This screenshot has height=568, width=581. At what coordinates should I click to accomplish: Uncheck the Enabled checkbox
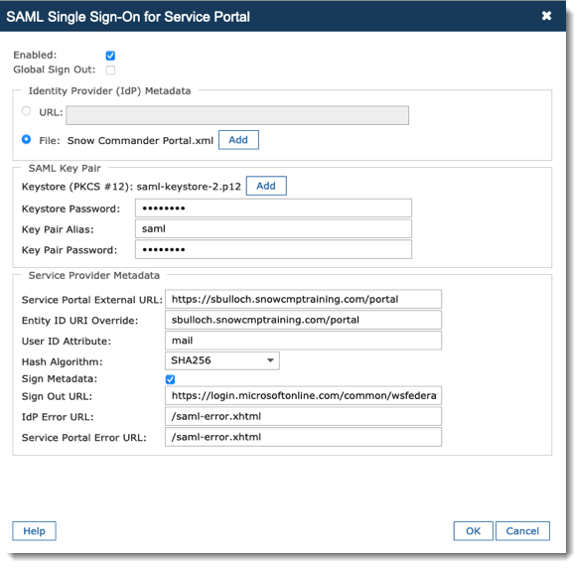click(x=110, y=56)
